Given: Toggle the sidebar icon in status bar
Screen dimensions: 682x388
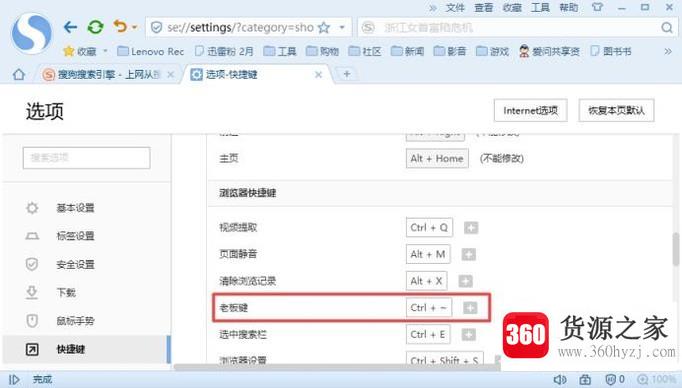Looking at the screenshot, I should [14, 380].
